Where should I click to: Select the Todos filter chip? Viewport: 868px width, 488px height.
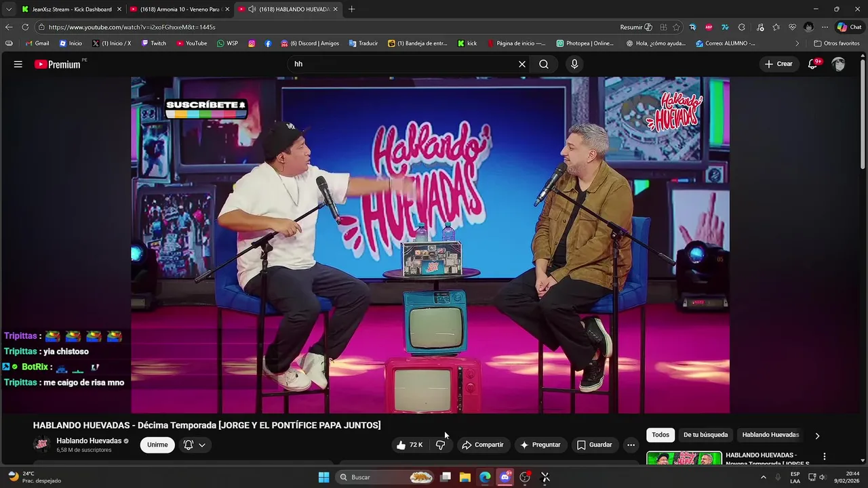coord(660,435)
